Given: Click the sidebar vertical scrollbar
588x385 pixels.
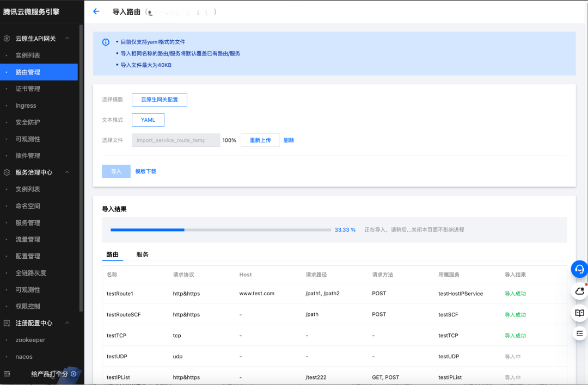Looking at the screenshot, I should point(81,168).
